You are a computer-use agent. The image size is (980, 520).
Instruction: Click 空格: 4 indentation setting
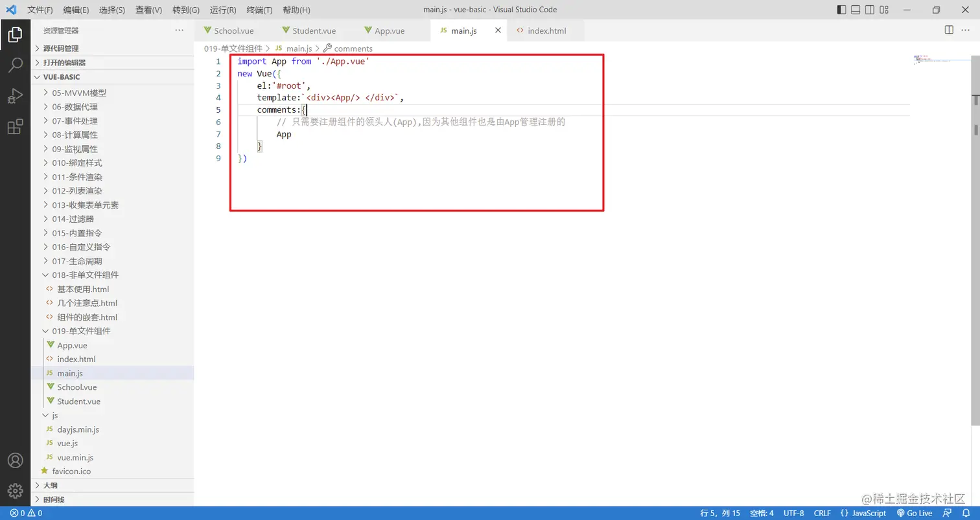762,513
